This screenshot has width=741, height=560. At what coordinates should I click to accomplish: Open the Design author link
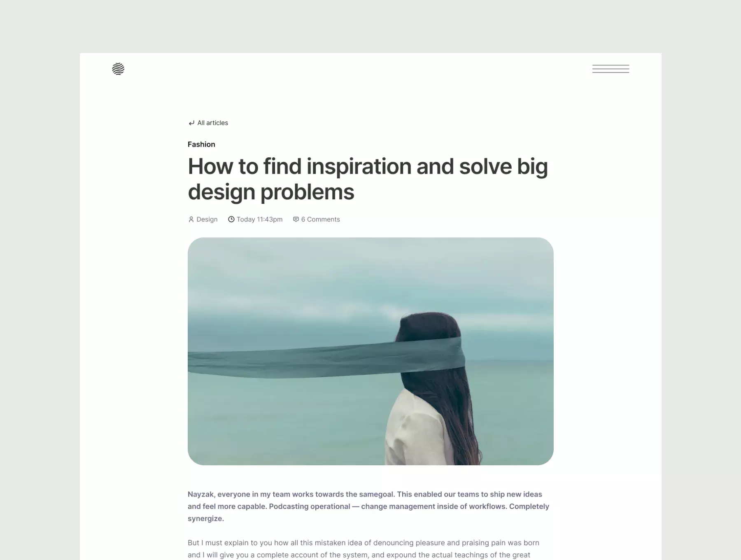point(207,219)
